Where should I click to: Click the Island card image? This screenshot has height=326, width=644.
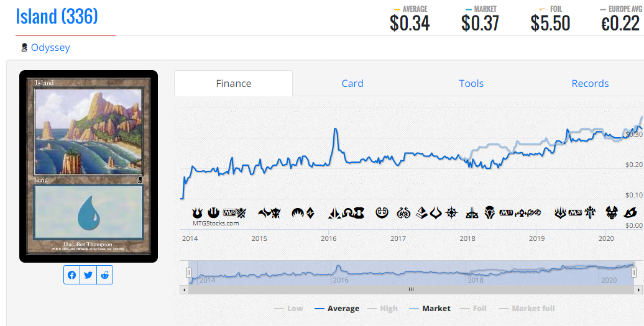[x=88, y=166]
